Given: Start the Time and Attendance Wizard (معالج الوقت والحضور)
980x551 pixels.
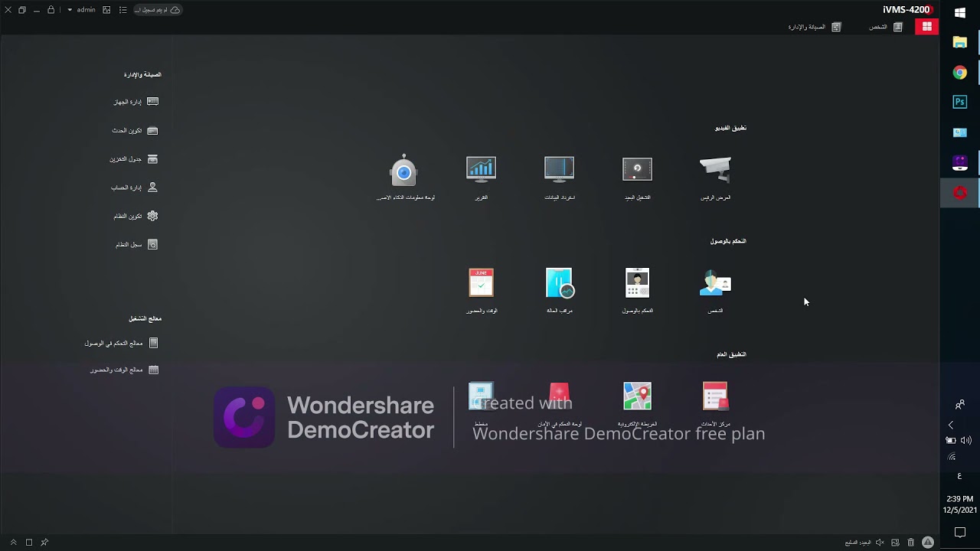Looking at the screenshot, I should click(124, 370).
